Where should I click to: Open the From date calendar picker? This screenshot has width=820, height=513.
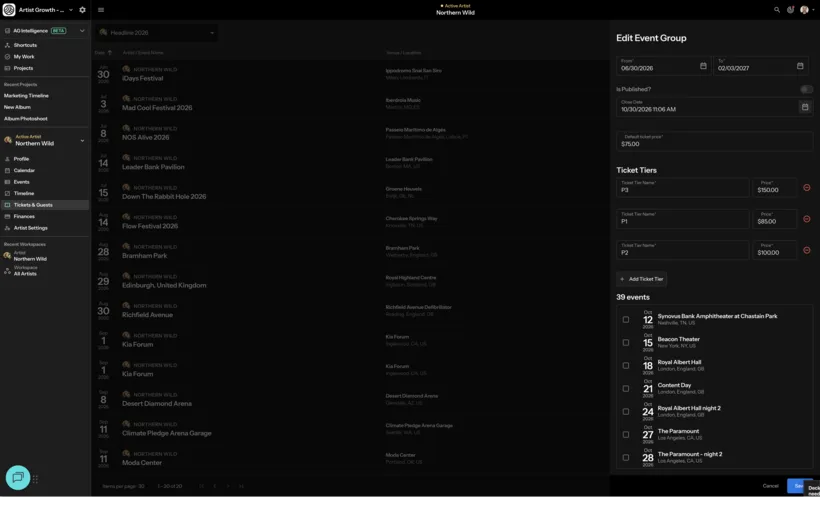point(703,66)
